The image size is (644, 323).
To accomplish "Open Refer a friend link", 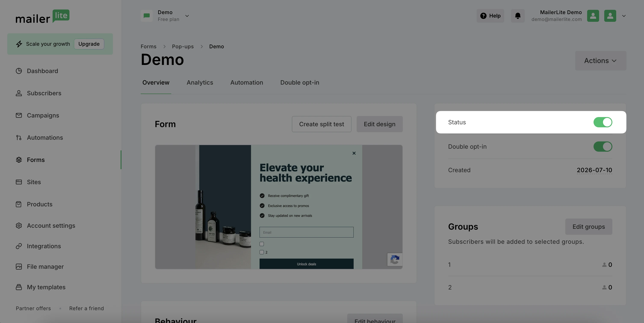I will click(x=87, y=308).
